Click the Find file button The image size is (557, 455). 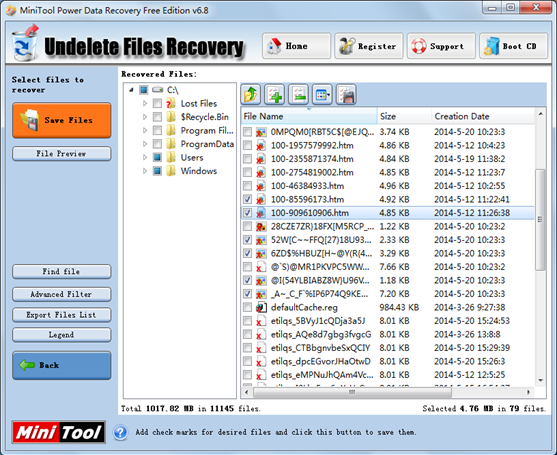62,271
